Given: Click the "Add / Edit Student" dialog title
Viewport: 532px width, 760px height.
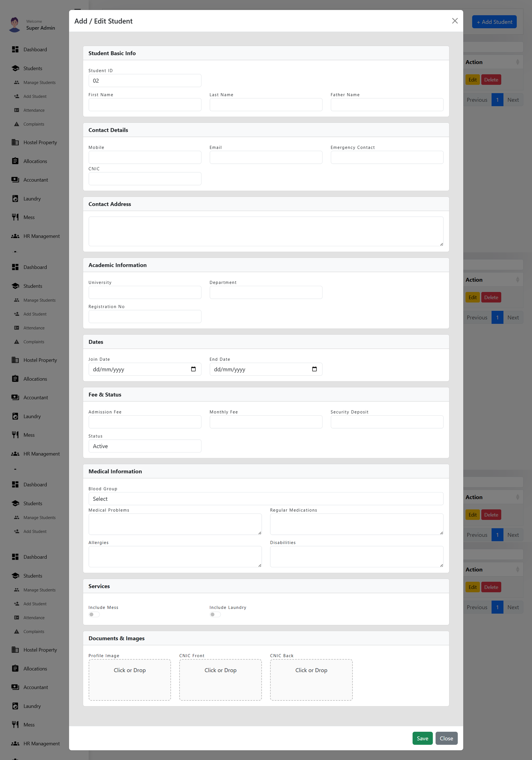Looking at the screenshot, I should click(103, 21).
